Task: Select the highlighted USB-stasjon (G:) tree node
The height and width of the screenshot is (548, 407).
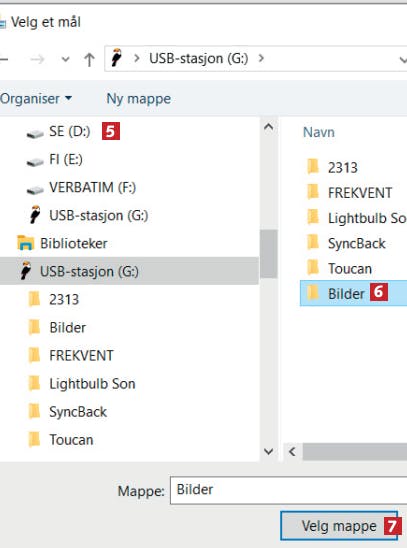Action: pos(129,271)
